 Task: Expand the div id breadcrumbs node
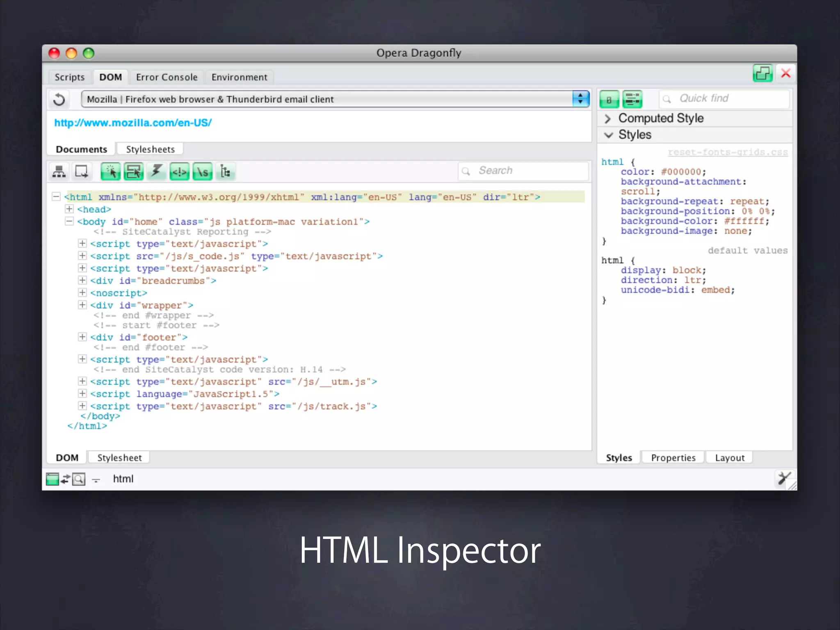click(x=82, y=280)
